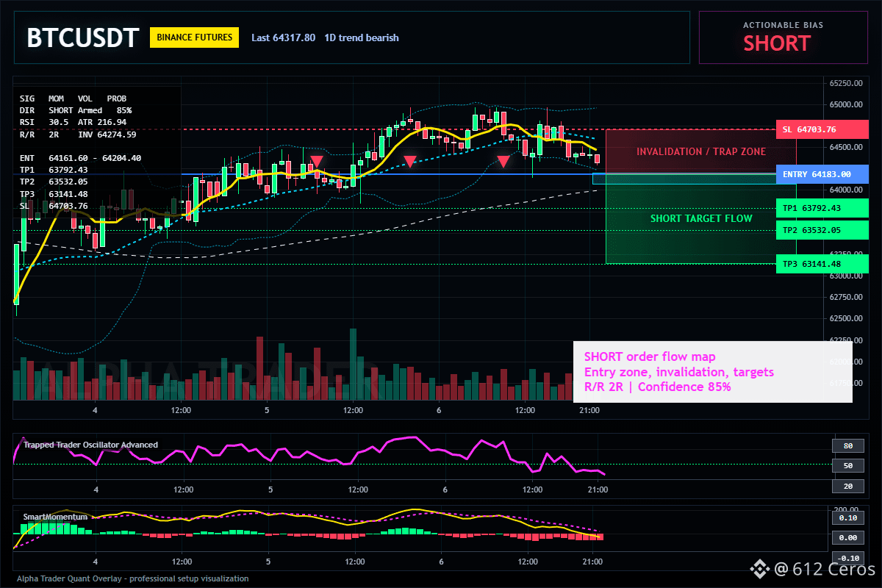This screenshot has height=588, width=882.
Task: Click the oscillator 20 level label
Action: [x=847, y=486]
